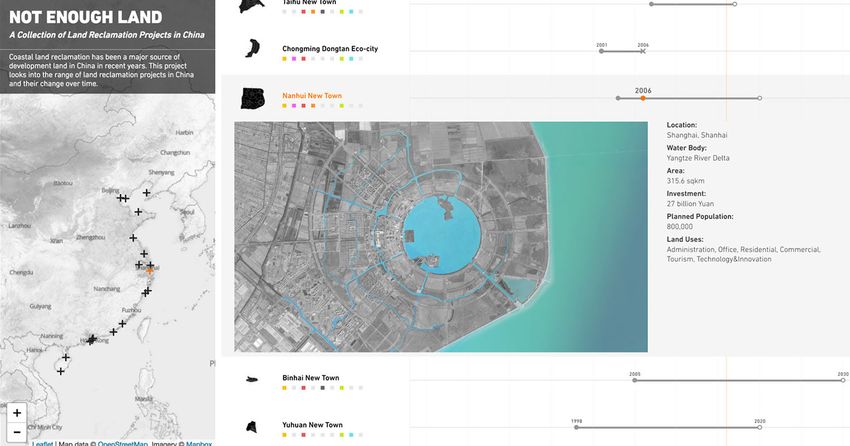Expand the Binhai New Town project
Viewport: 850px width, 446px height.
[311, 378]
